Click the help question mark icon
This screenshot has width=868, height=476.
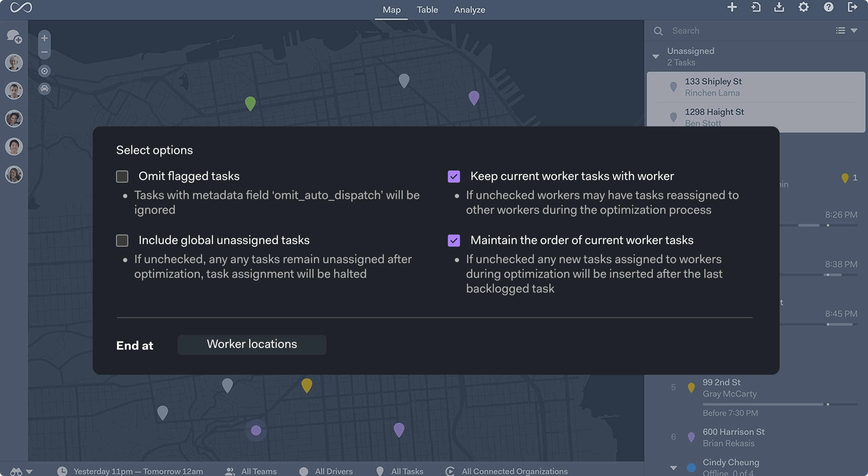828,7
